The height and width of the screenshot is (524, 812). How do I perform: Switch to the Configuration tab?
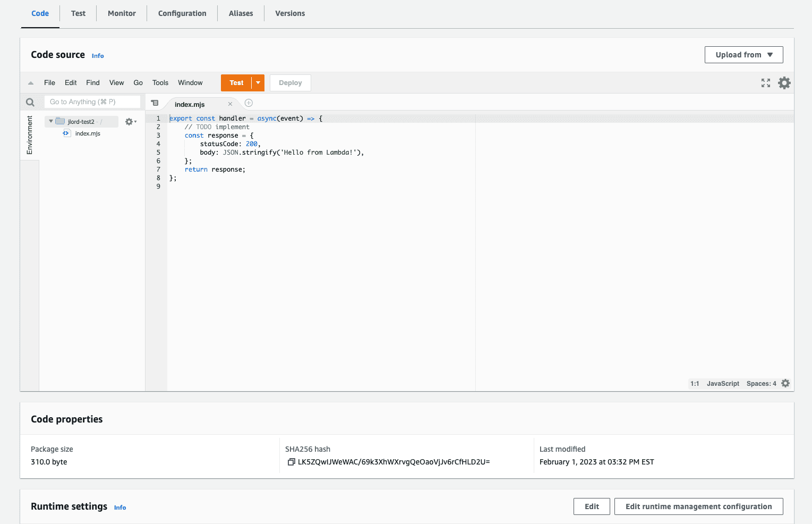tap(182, 13)
